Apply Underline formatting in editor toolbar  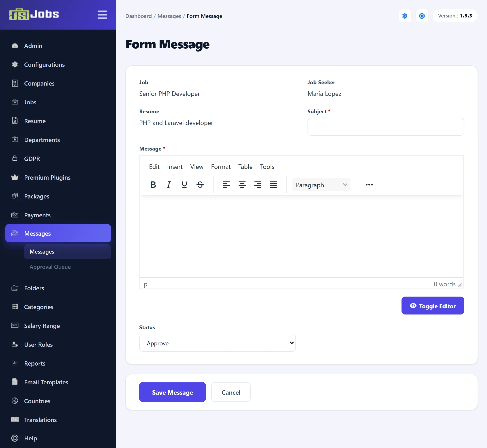tap(184, 185)
